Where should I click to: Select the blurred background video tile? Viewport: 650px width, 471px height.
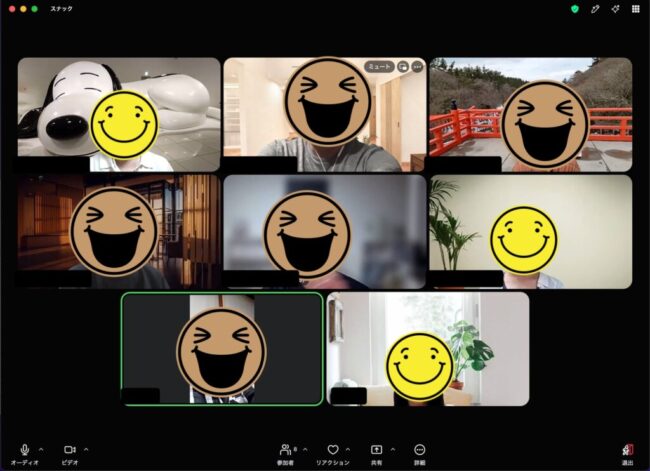325,232
